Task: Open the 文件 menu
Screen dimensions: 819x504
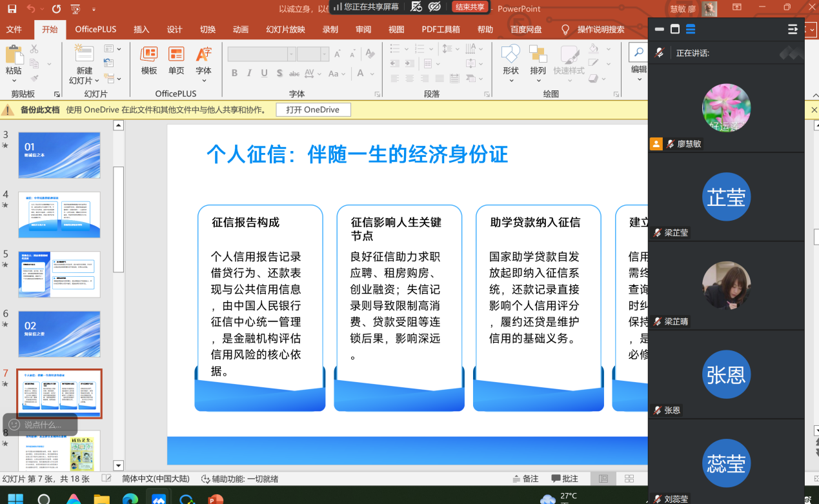Action: pyautogui.click(x=14, y=29)
